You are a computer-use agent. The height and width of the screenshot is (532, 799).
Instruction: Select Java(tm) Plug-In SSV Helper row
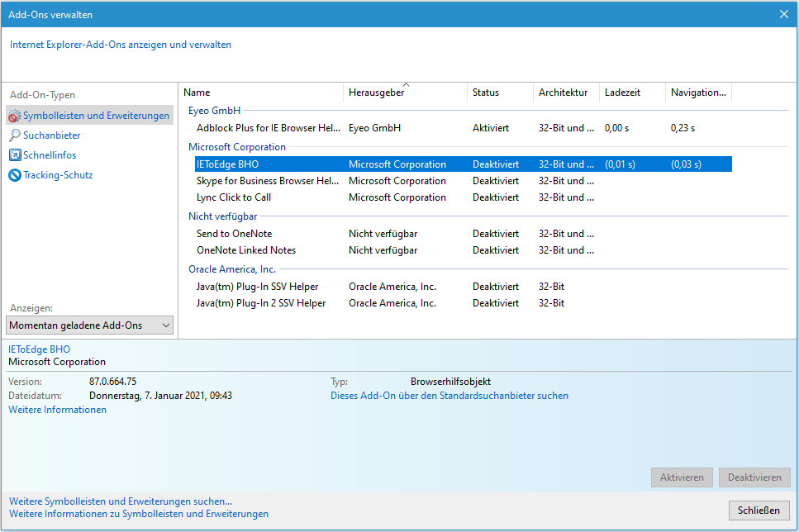coord(464,287)
